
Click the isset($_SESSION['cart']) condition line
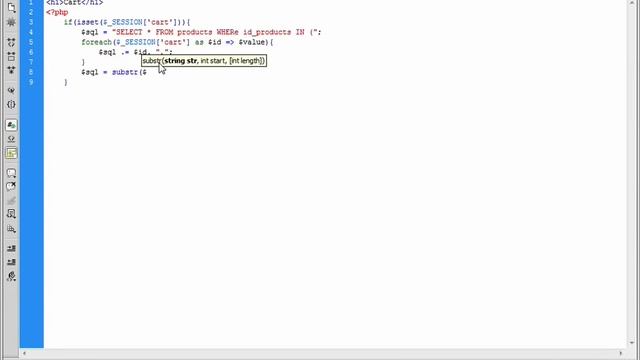[x=127, y=22]
